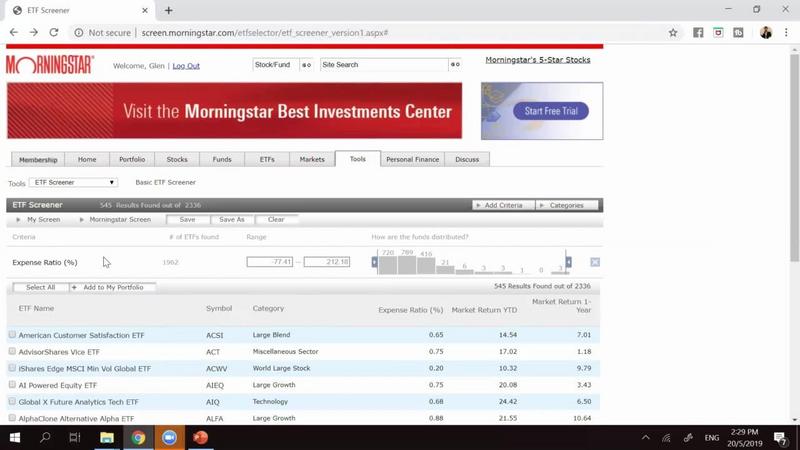Click the Not secure site info icon

[79, 33]
